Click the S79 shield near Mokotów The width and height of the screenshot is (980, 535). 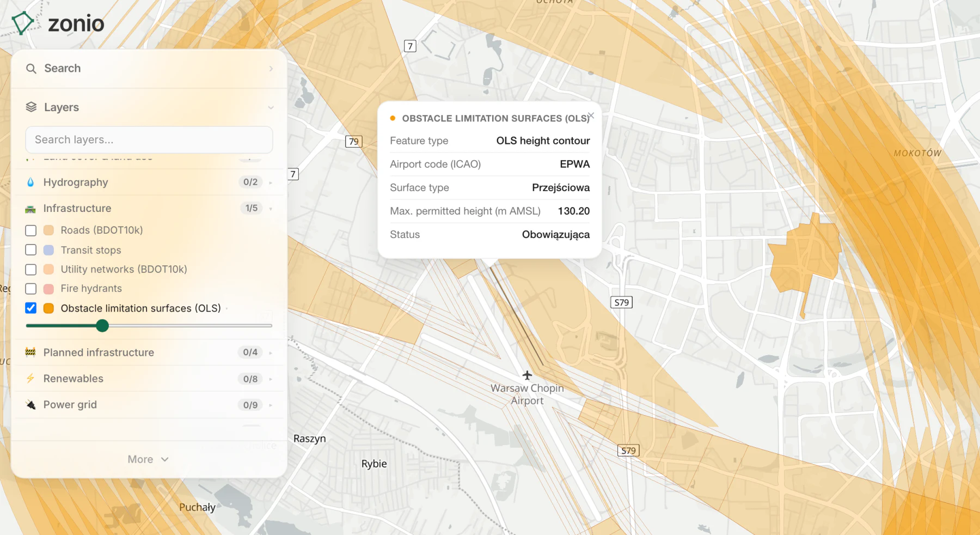[622, 302]
